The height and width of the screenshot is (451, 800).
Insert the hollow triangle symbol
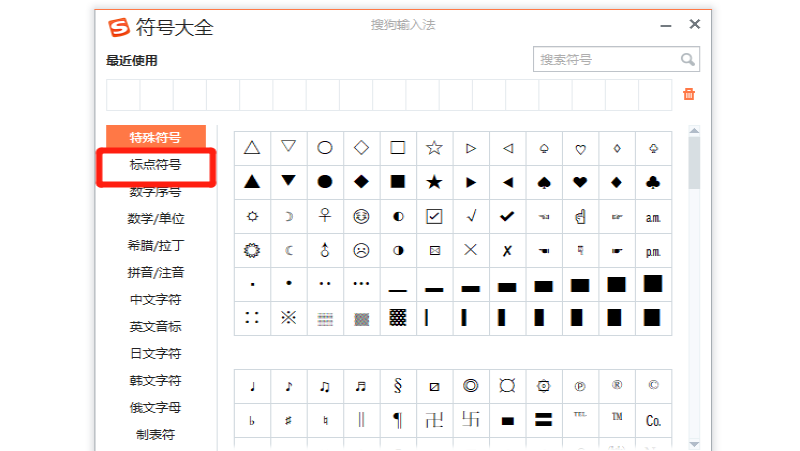(x=252, y=148)
